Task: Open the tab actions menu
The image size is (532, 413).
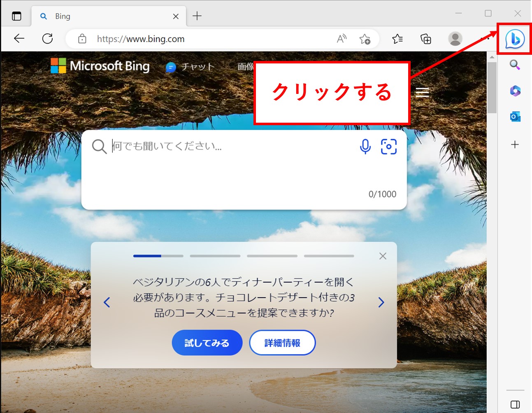Action: click(16, 16)
